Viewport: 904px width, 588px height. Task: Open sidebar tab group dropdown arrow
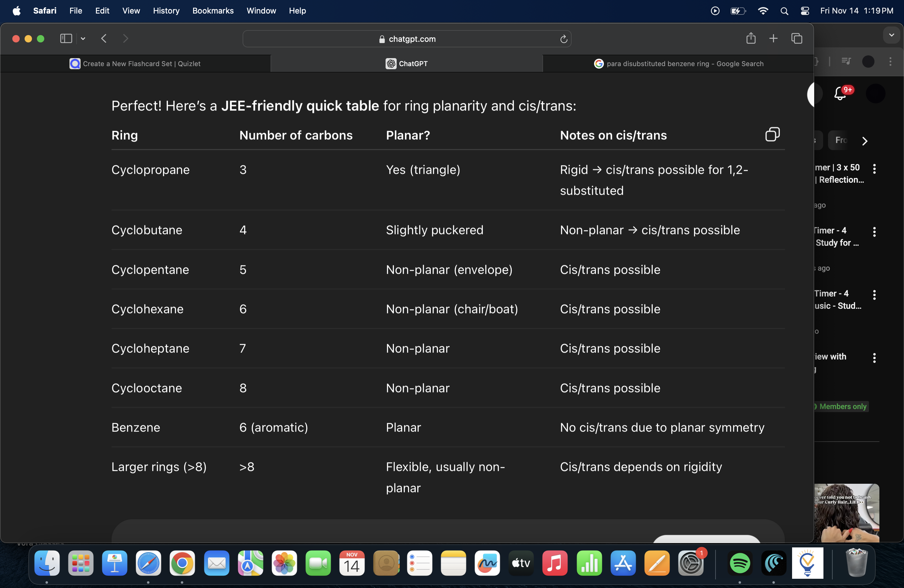83,38
